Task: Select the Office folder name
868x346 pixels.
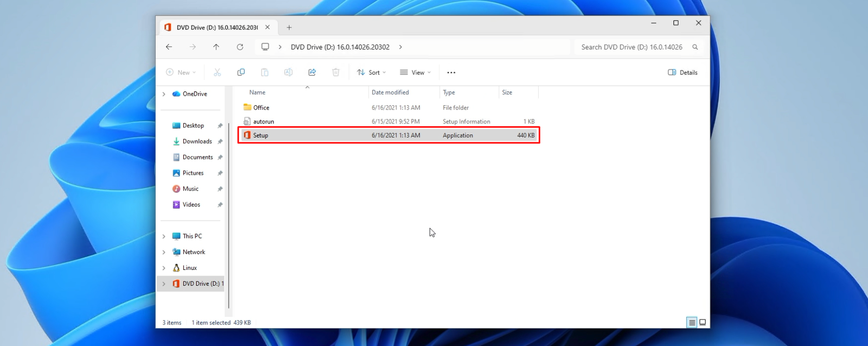Action: point(261,108)
